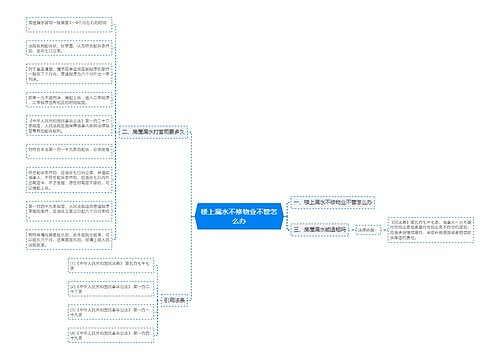The height and width of the screenshot is (360, 500).
Task: Select branch 三、房屋漏水能退租吗
Action: [320, 230]
